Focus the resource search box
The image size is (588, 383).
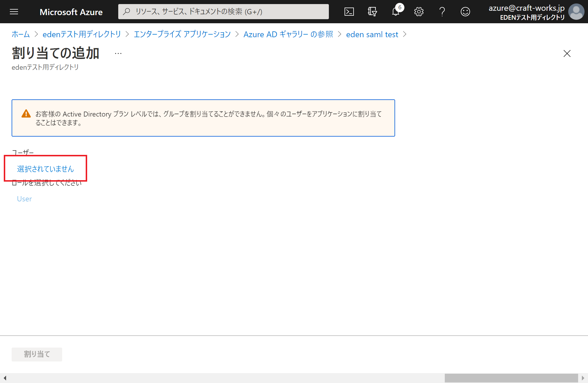(x=223, y=12)
